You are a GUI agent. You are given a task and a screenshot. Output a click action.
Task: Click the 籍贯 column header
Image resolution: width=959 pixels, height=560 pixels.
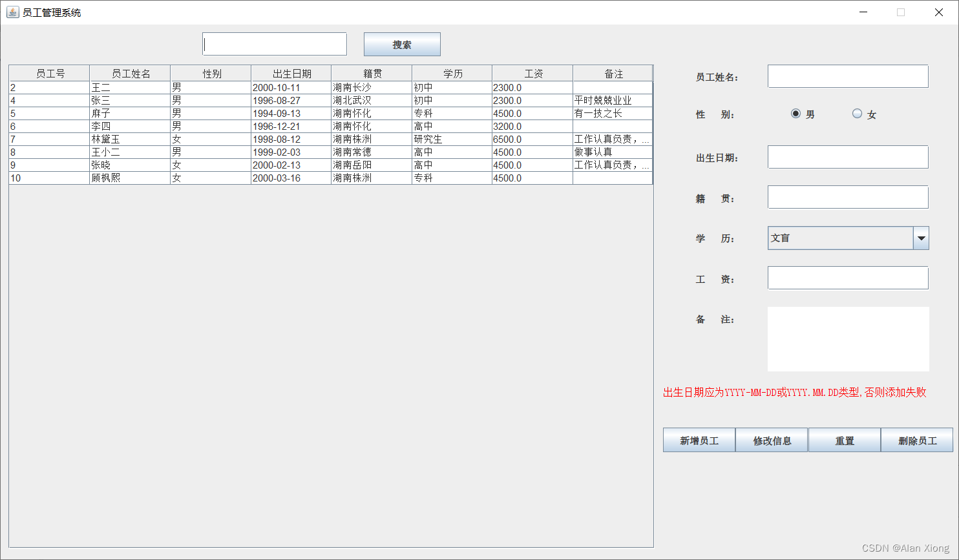pyautogui.click(x=372, y=73)
